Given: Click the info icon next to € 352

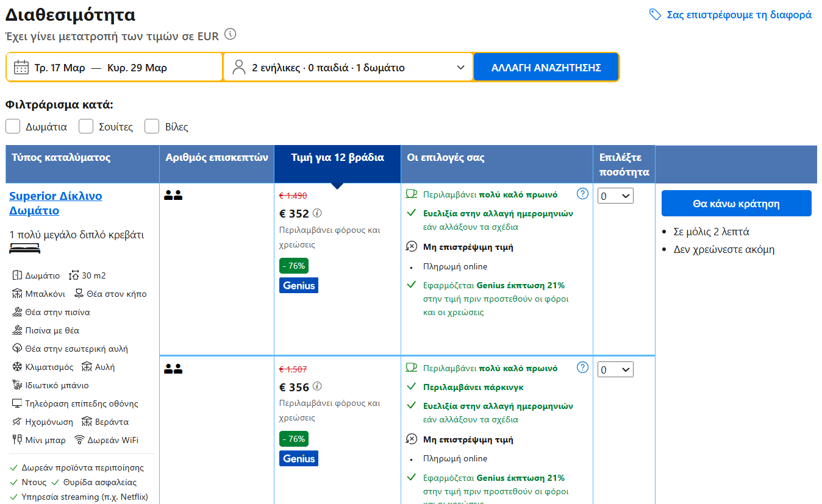Looking at the screenshot, I should 317,213.
